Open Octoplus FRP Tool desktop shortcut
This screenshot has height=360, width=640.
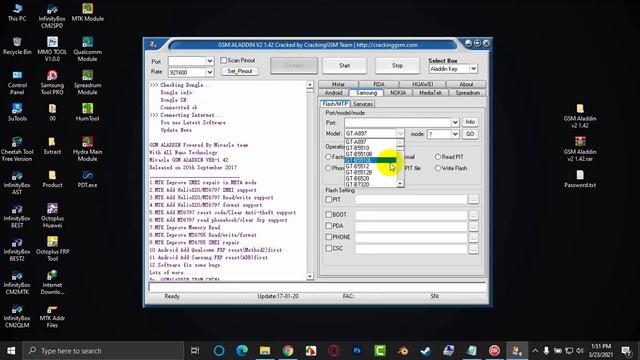pos(52,249)
